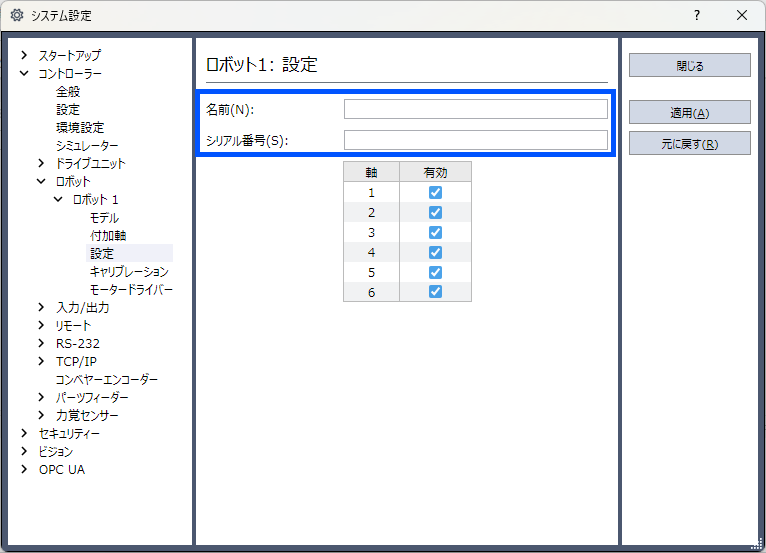Select 付加軸 under ロボット 1
Image resolution: width=766 pixels, height=553 pixels.
[108, 235]
